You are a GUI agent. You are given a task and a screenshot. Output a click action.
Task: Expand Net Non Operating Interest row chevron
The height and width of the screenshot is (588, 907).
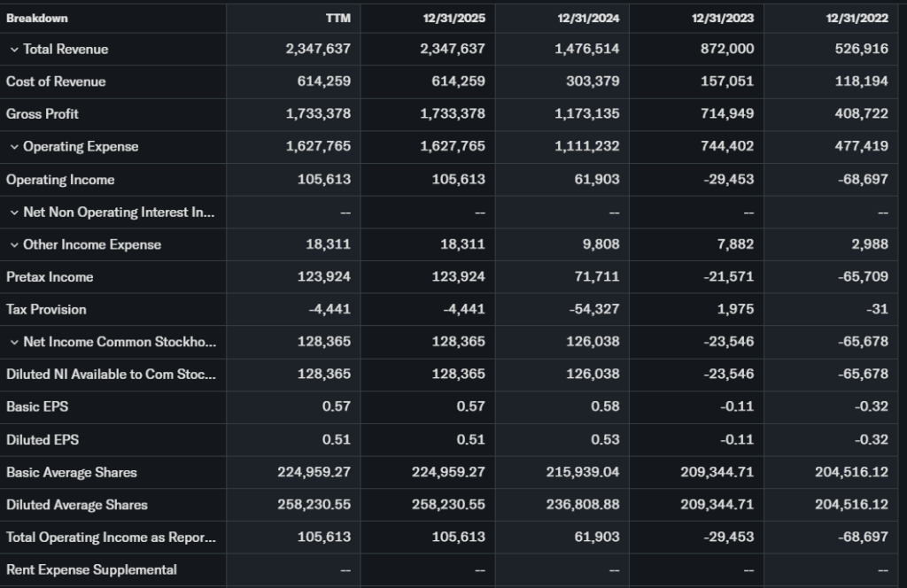click(x=14, y=213)
